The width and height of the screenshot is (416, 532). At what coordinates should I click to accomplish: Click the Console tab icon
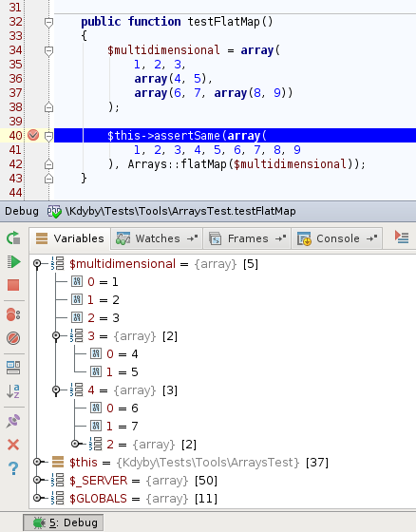[x=304, y=238]
